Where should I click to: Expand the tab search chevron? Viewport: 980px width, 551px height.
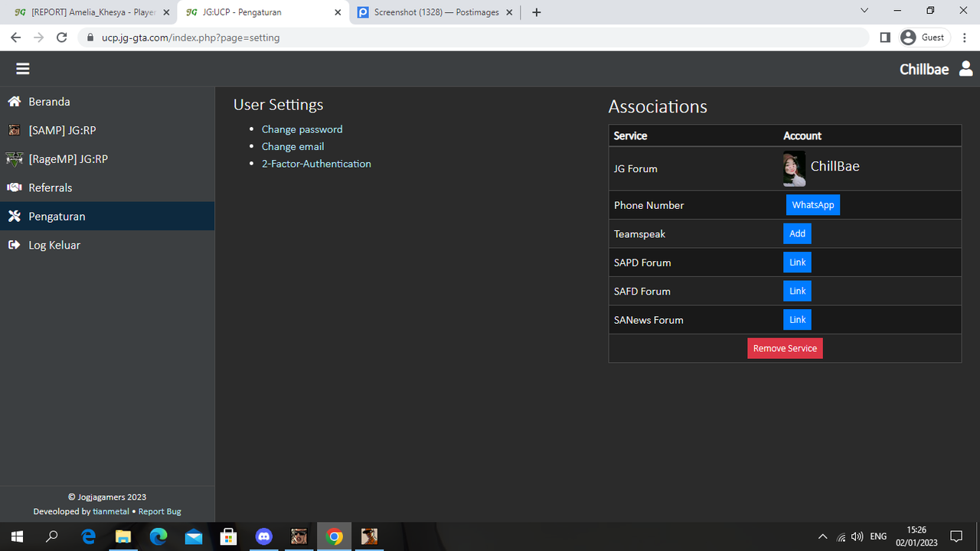coord(864,11)
